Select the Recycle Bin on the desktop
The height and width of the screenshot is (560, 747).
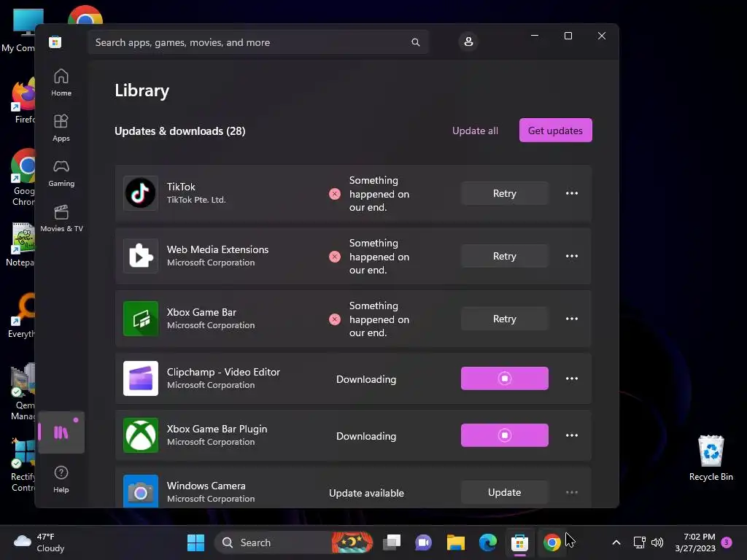(x=711, y=458)
